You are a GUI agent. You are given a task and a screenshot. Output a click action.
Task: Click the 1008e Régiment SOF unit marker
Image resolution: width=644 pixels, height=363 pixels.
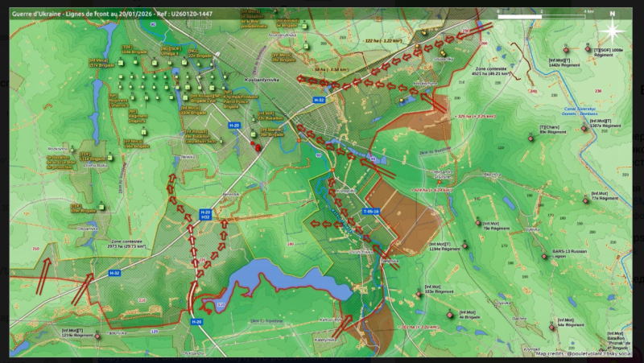[588, 49]
